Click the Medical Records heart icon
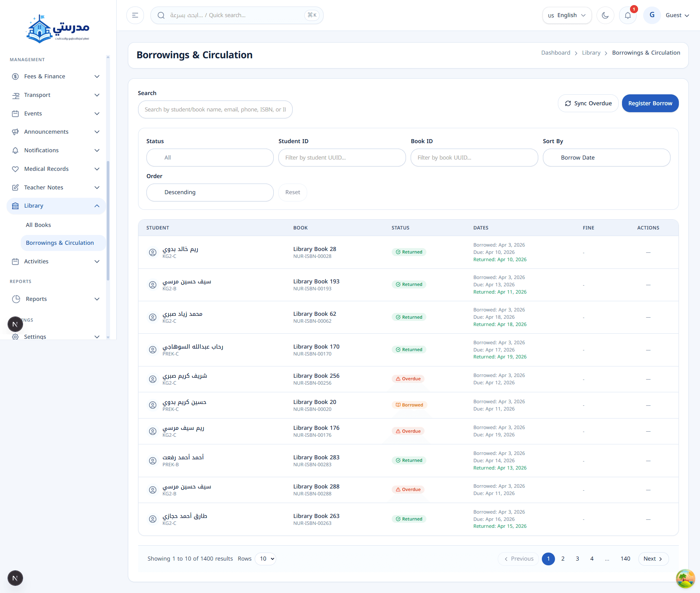The height and width of the screenshot is (593, 700). pyautogui.click(x=15, y=169)
